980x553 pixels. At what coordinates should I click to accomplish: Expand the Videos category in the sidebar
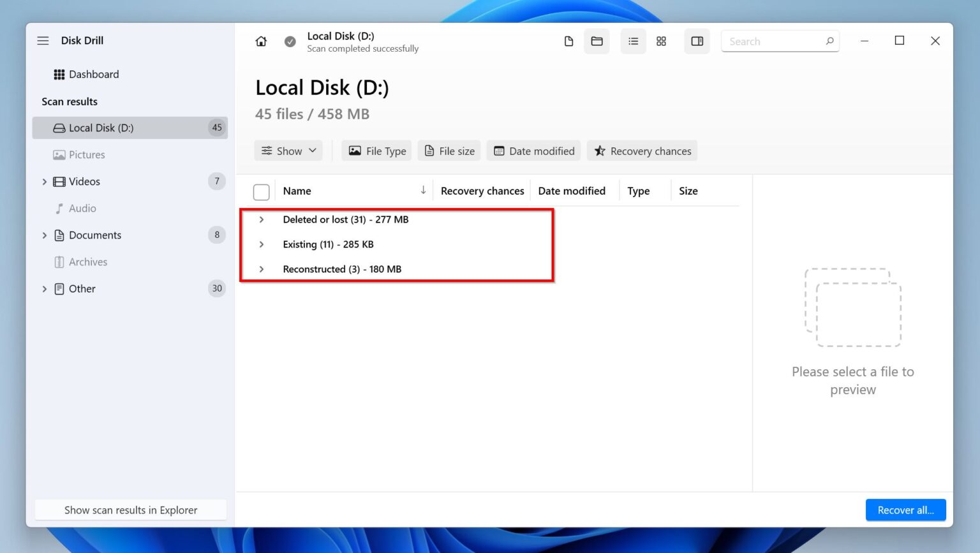[x=45, y=181]
